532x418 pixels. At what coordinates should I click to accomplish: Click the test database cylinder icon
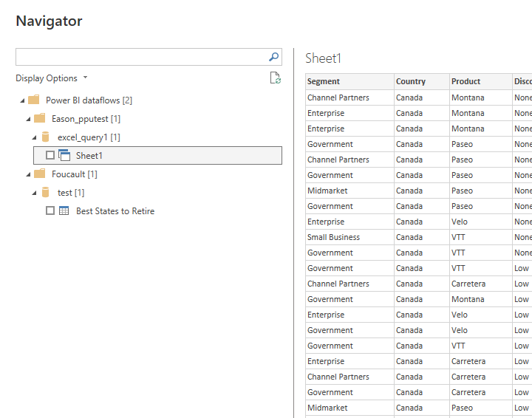[46, 192]
